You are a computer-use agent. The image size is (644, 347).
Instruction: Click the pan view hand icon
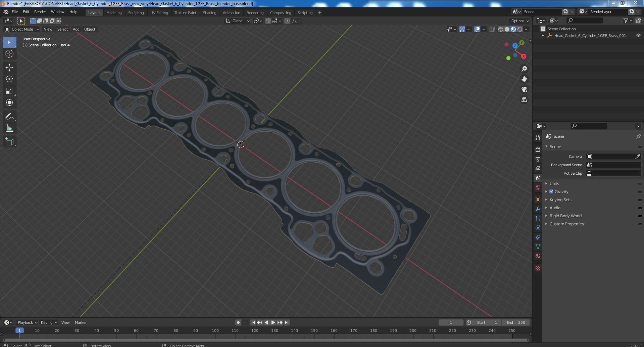click(x=524, y=79)
